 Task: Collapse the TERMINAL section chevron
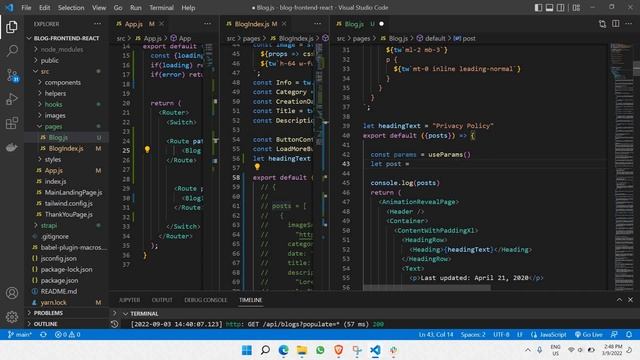tap(126, 314)
